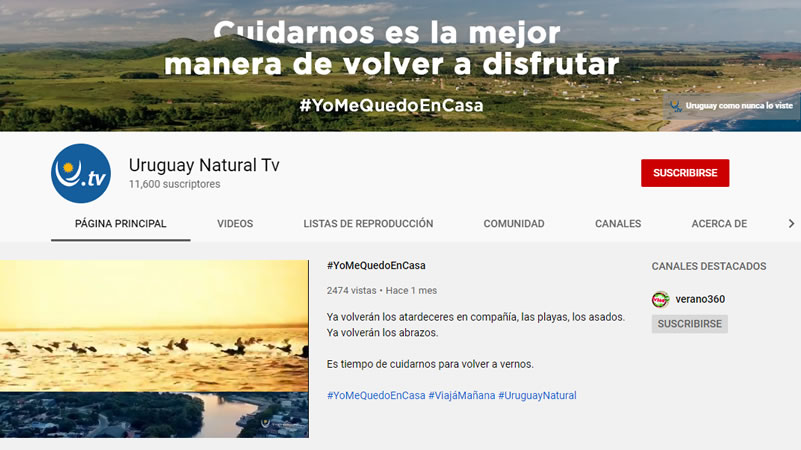Click the verano360 channel avatar icon
801x450 pixels.
pyautogui.click(x=660, y=299)
